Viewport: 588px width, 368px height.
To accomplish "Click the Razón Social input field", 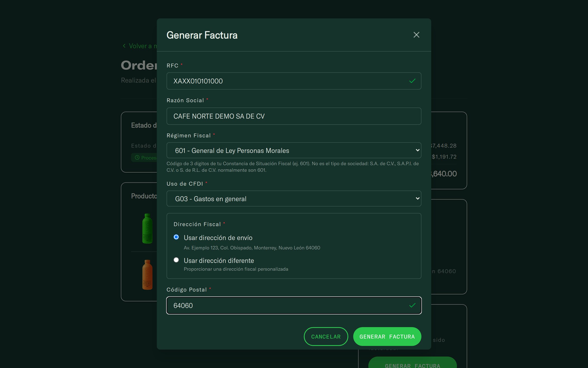I will pyautogui.click(x=294, y=116).
